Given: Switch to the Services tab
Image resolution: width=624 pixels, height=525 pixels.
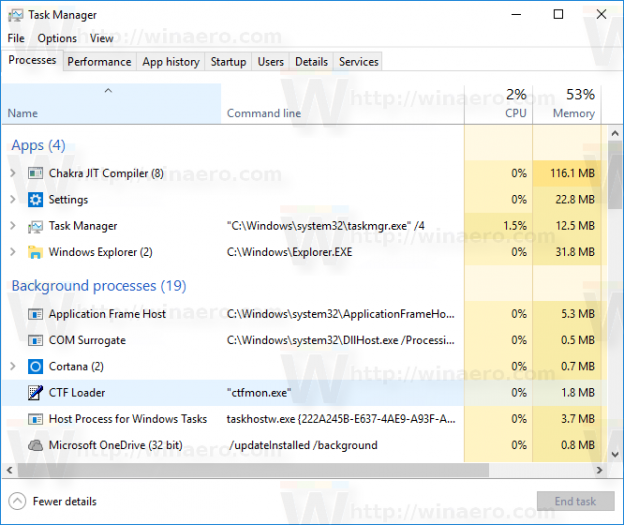Looking at the screenshot, I should 359,62.
